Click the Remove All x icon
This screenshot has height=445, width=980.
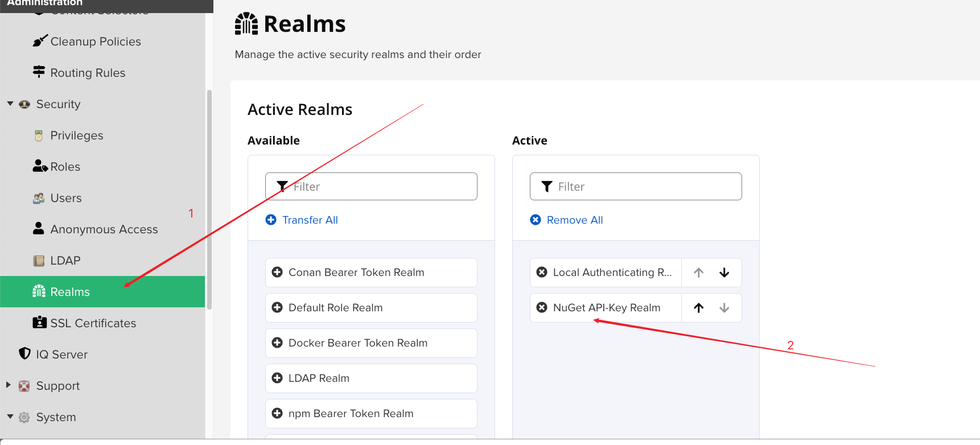click(x=536, y=220)
